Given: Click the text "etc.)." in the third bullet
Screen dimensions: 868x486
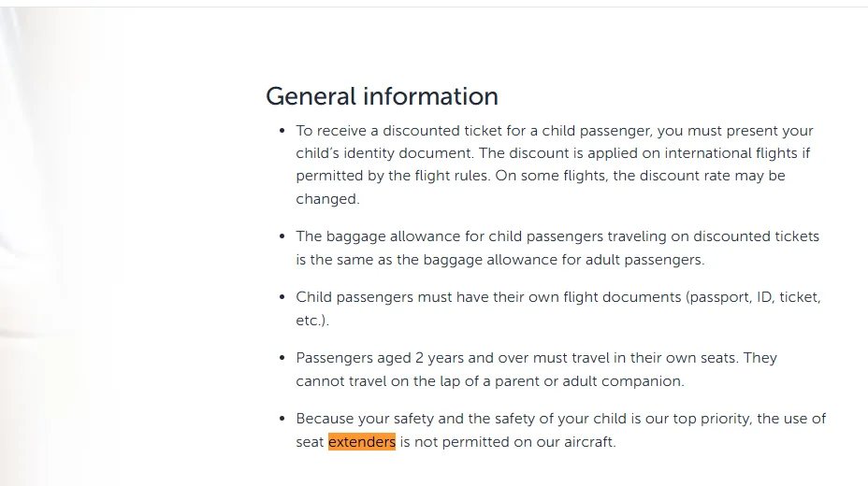Looking at the screenshot, I should [312, 321].
